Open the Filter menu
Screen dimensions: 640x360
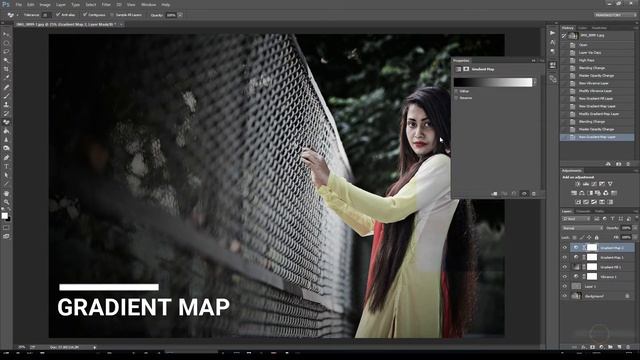pos(106,4)
